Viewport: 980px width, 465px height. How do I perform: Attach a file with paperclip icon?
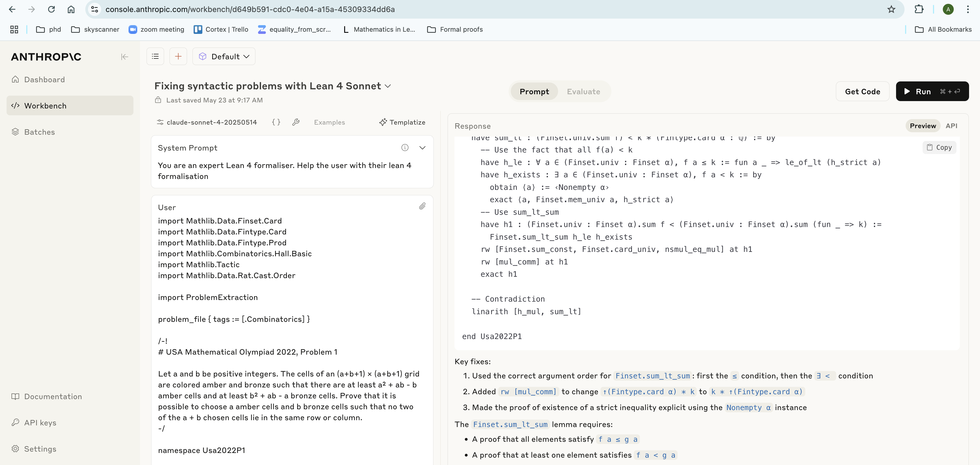click(422, 207)
